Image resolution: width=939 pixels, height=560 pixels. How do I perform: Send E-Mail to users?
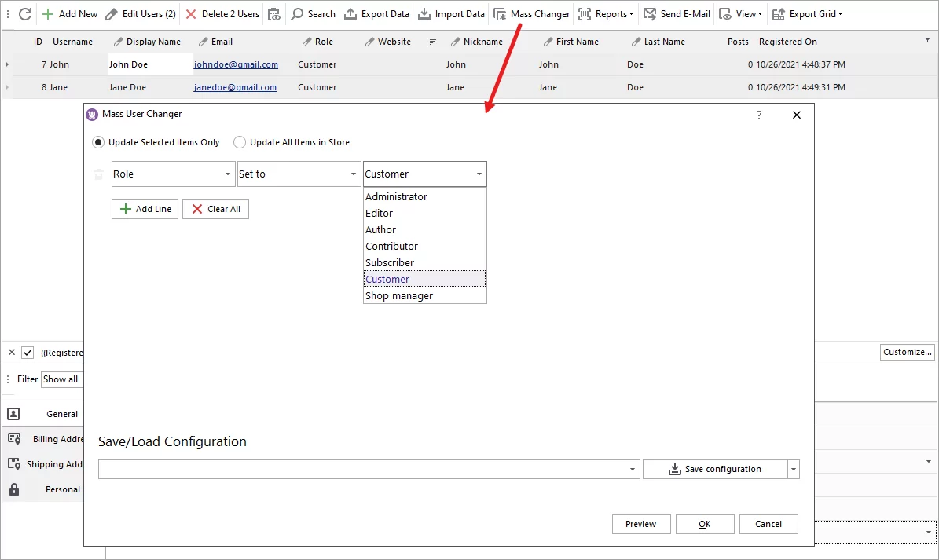point(676,13)
